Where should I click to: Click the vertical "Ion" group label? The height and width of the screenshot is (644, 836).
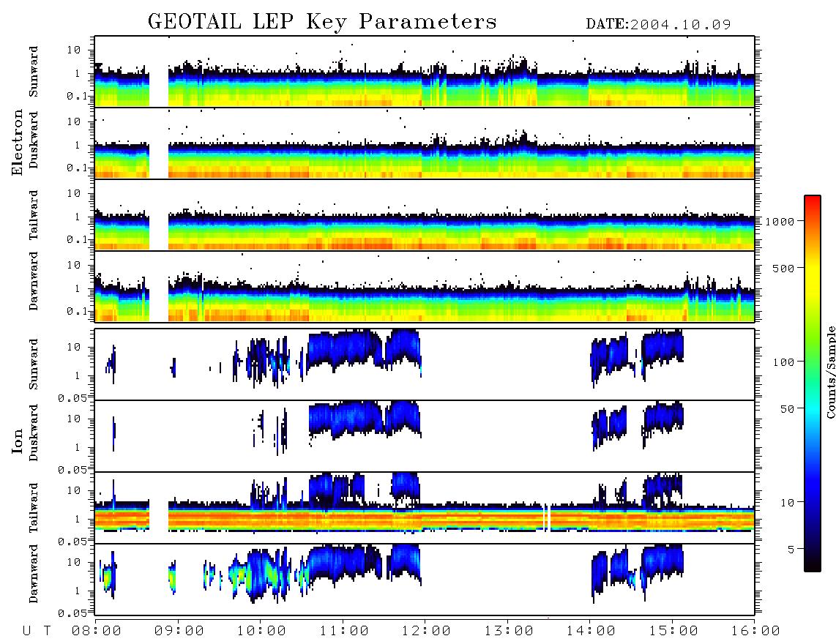pos(18,441)
